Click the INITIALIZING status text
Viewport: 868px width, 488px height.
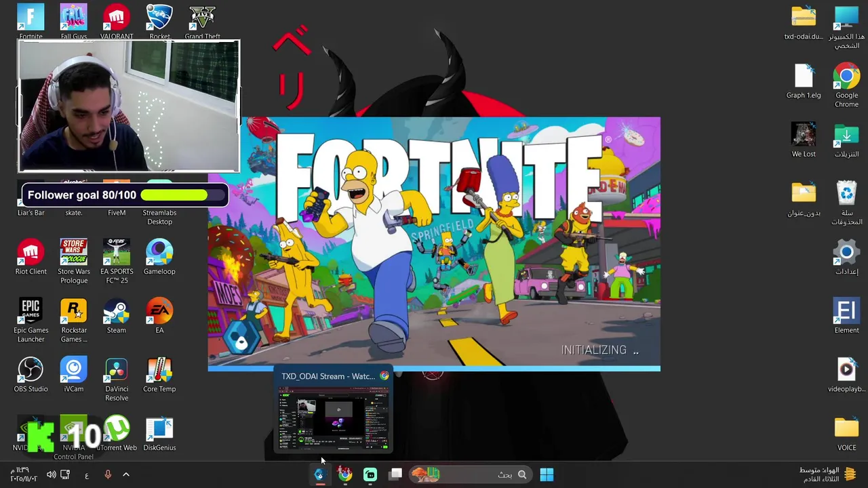(x=599, y=350)
